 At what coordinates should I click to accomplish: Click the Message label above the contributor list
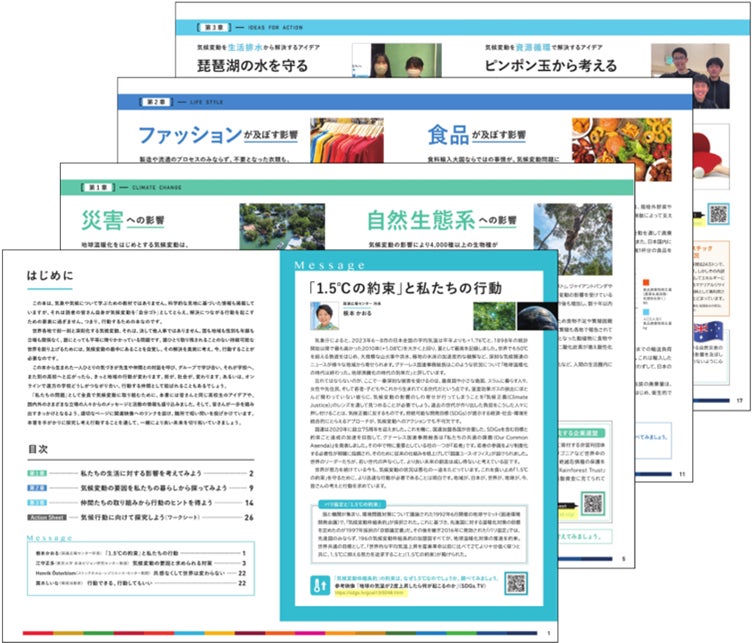[x=49, y=538]
